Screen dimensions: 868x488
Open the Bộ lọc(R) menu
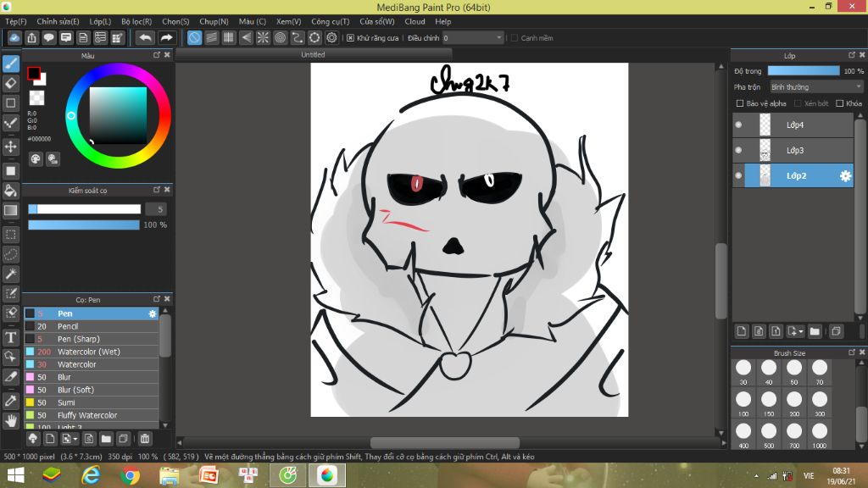coord(136,21)
